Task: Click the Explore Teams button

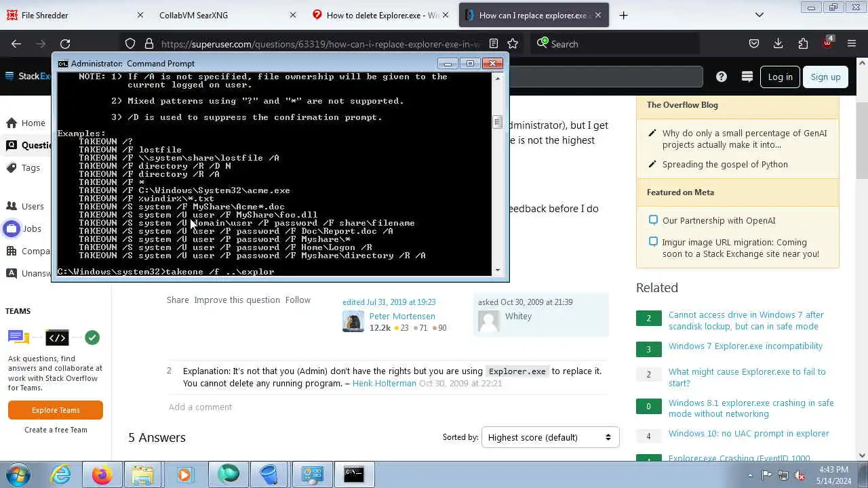Action: coord(56,410)
